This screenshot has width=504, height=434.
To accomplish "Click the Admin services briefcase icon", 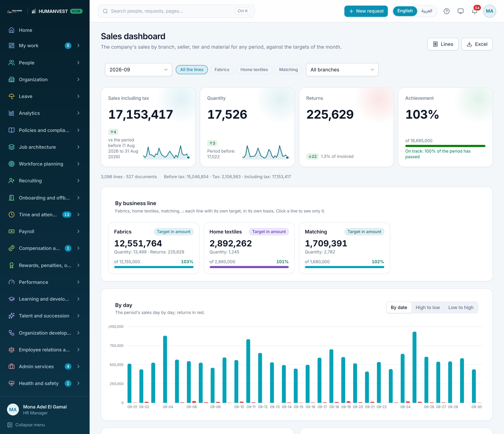I will coord(11,366).
